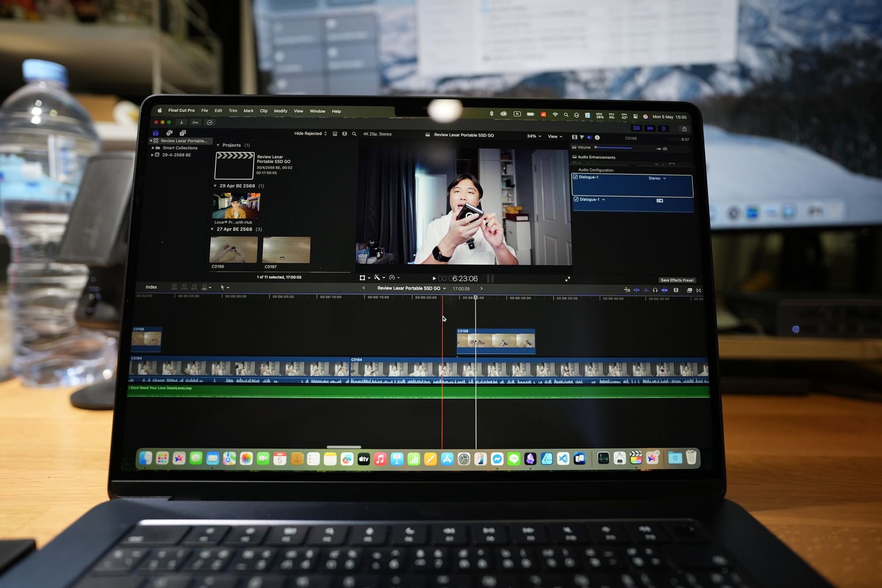Toggle the Timeline panel visibility button
Screen dimensions: 882x588
[x=650, y=128]
